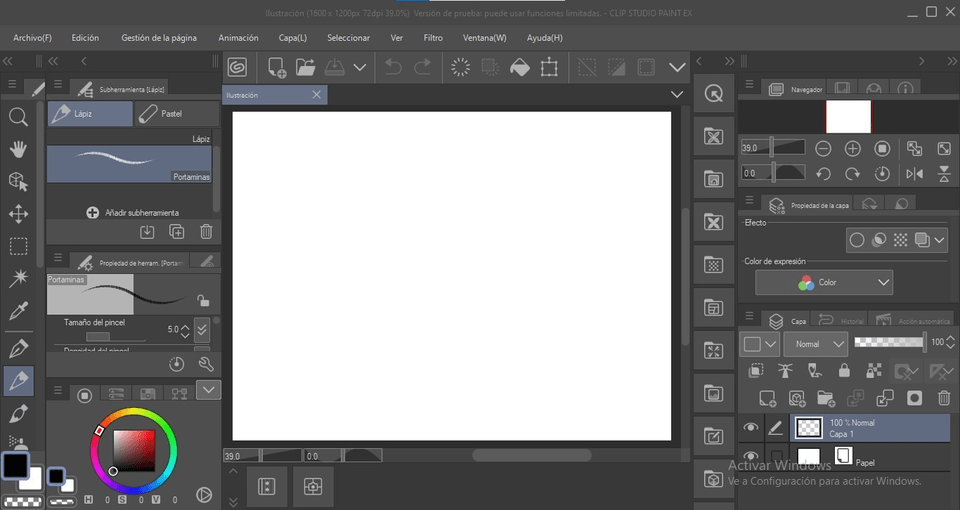Click the Clear (delete) spinner icon
Screen dimensions: 960x510
coord(460,67)
